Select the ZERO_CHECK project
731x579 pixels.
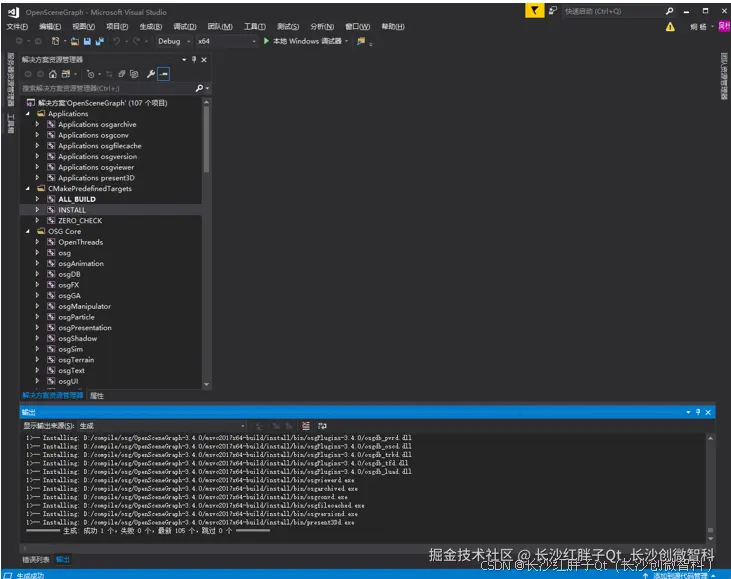click(x=80, y=221)
